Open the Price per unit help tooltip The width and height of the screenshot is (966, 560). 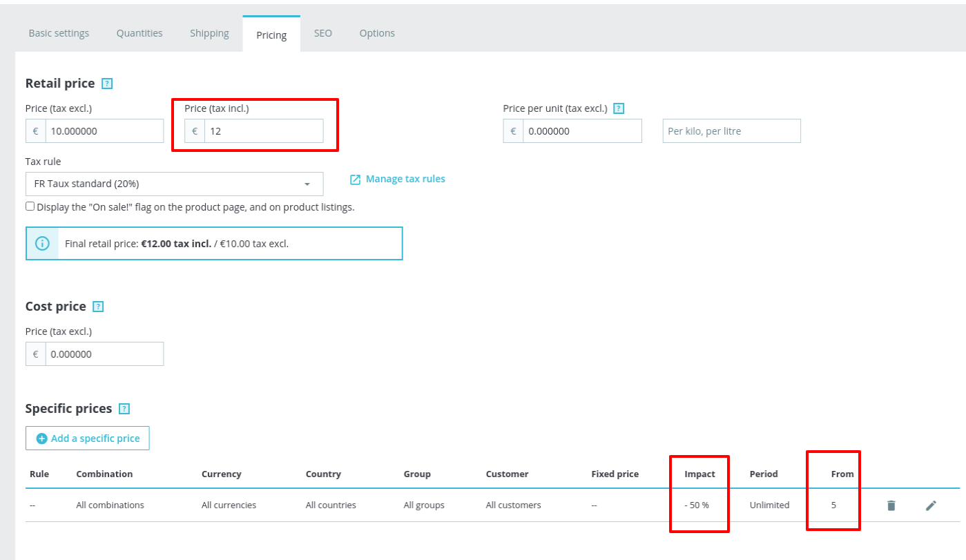coord(618,108)
